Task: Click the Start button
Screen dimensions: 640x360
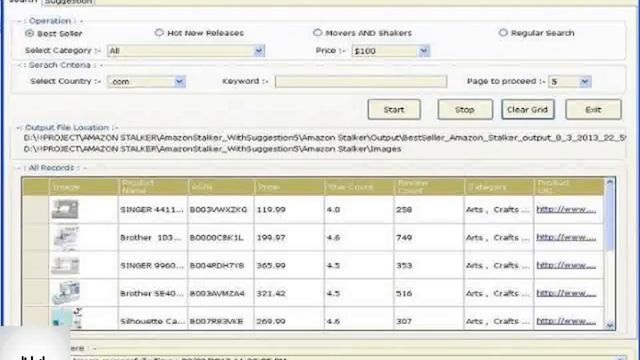Action: [x=394, y=109]
